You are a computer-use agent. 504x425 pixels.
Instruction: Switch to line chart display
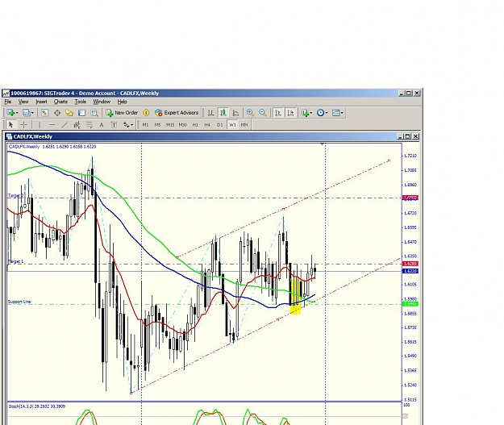(x=235, y=113)
